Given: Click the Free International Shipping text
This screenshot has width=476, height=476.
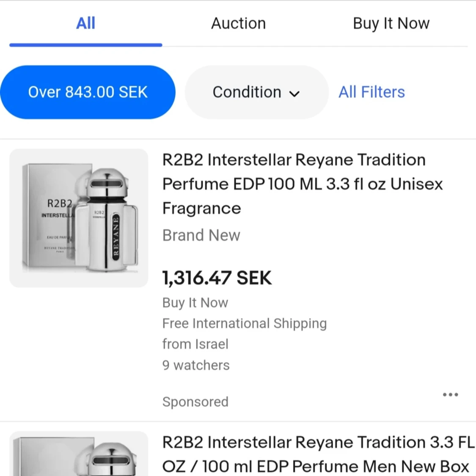Looking at the screenshot, I should click(244, 323).
